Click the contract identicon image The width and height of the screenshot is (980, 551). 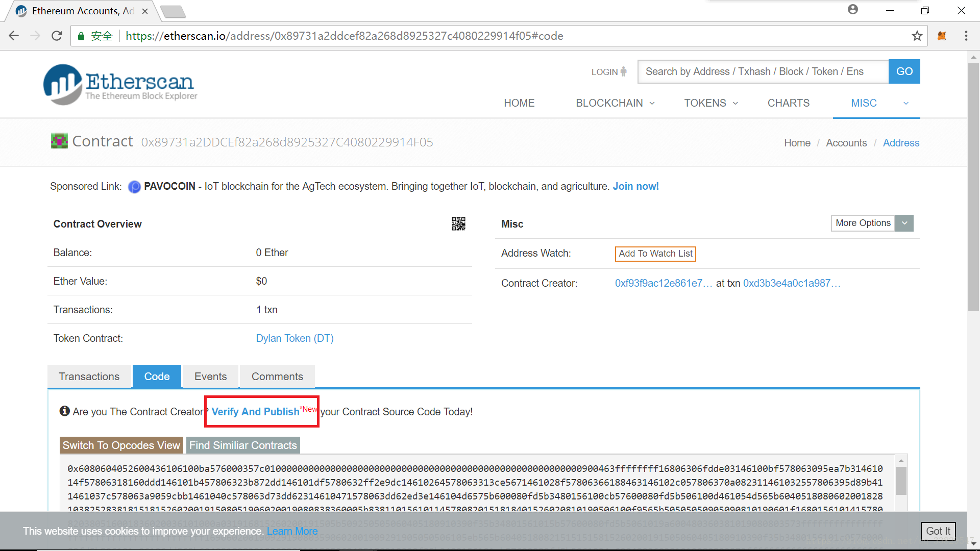pyautogui.click(x=59, y=141)
